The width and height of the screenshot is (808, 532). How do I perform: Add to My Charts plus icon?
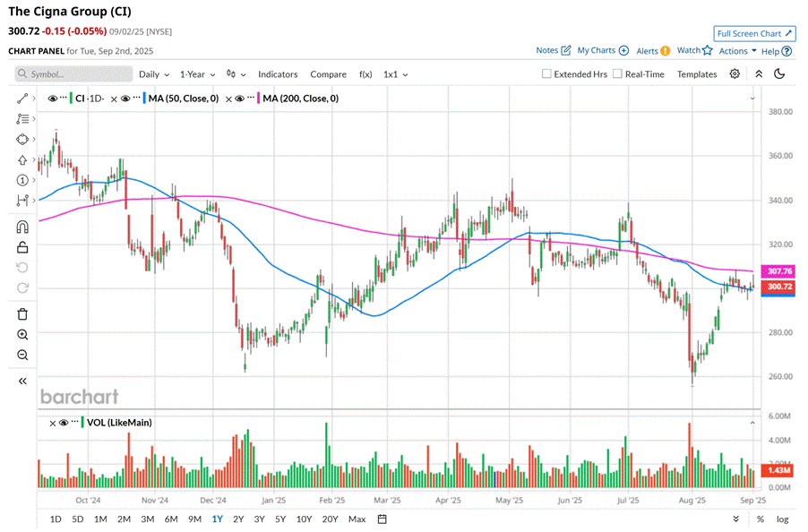(x=623, y=50)
